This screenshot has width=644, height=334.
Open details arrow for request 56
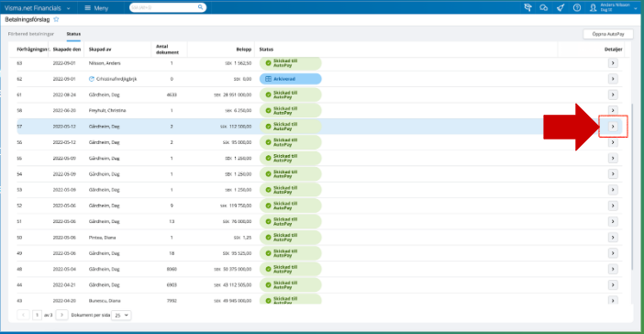(613, 142)
